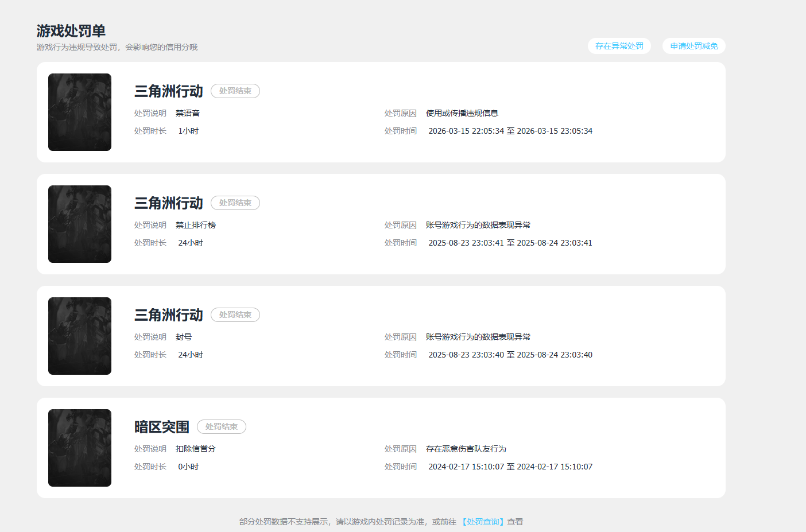Select the 禁止排行榜 punishment description
The image size is (806, 532).
click(196, 225)
